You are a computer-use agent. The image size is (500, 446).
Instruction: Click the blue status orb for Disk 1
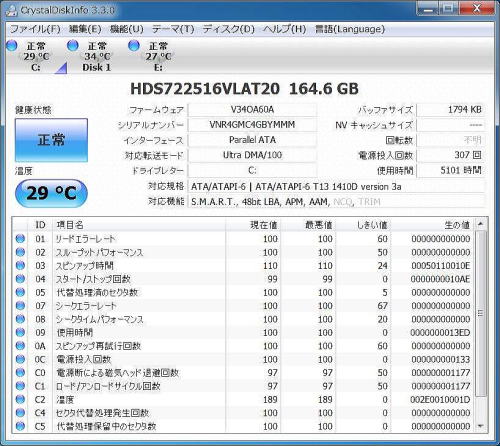(73, 46)
